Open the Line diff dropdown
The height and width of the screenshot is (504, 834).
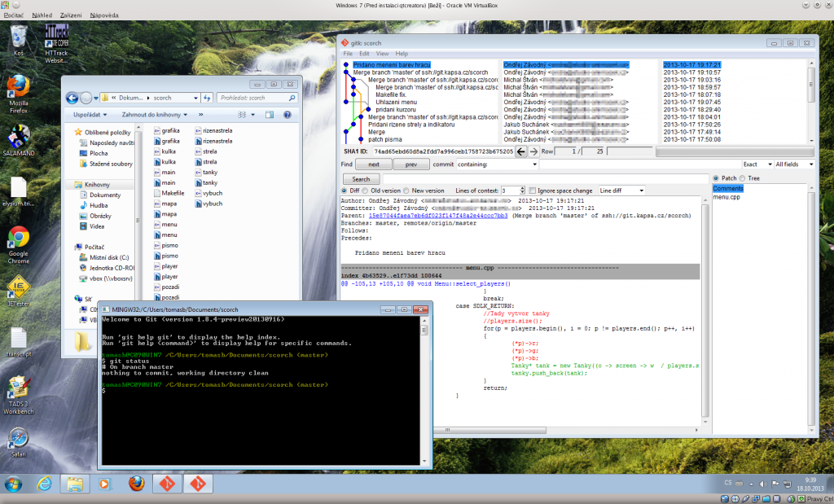[x=621, y=191]
